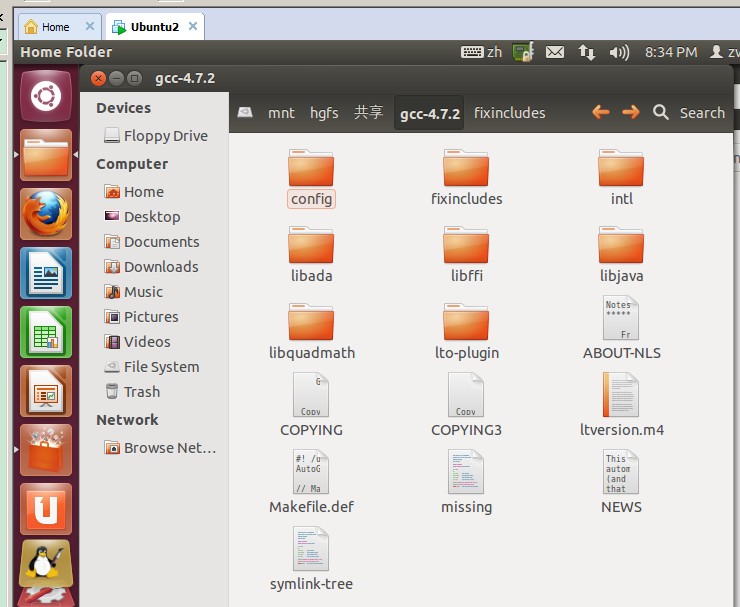Viewport: 740px width, 607px height.
Task: Select File System in the sidebar
Action: 161,367
